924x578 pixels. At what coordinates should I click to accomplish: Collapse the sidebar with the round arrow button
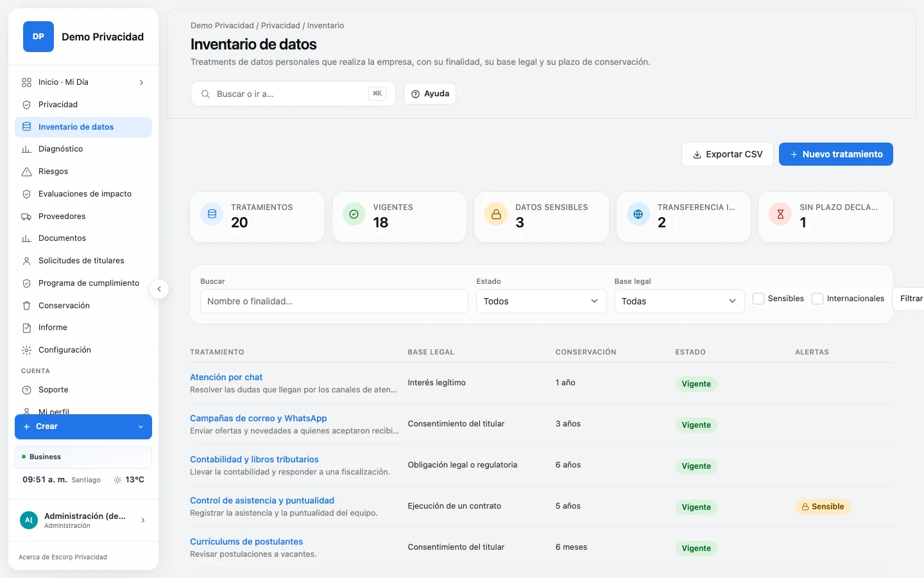pyautogui.click(x=159, y=289)
